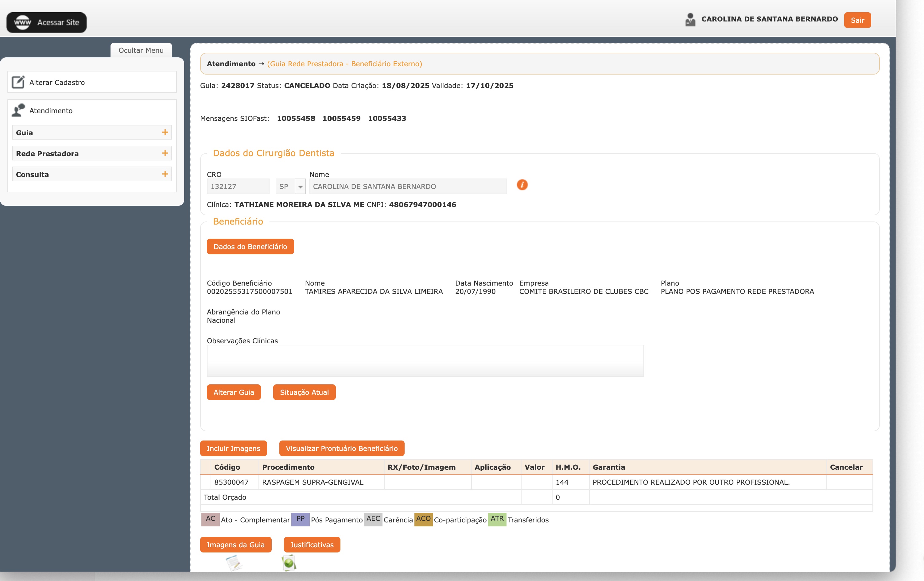Expand the Guia menu with plus icon

[165, 132]
